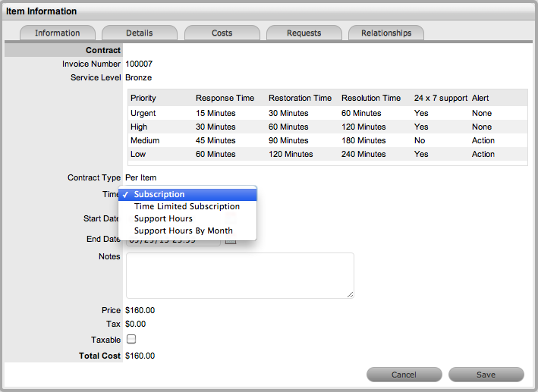Click the 90 Minutes restoration time cell
This screenshot has height=392, width=538.
pos(288,140)
